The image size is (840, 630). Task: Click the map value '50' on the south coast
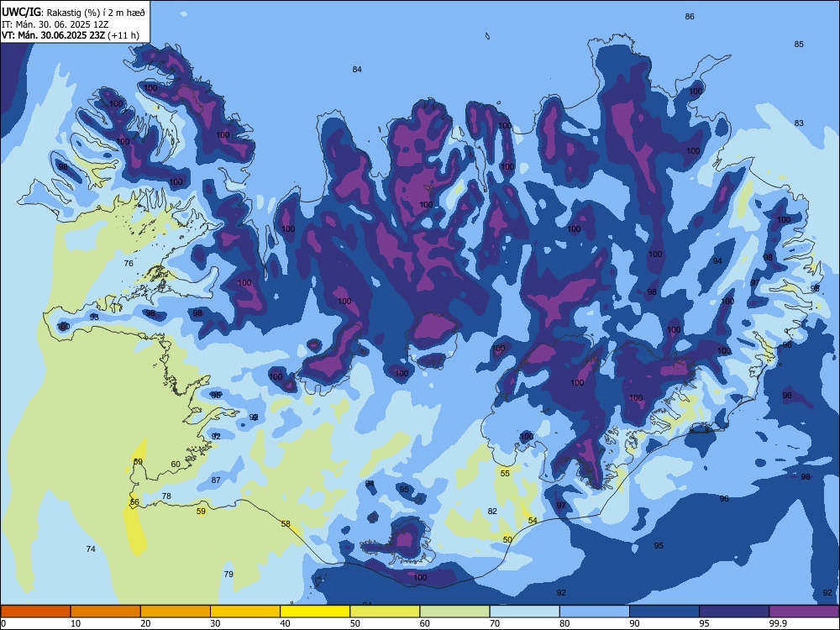pyautogui.click(x=507, y=540)
